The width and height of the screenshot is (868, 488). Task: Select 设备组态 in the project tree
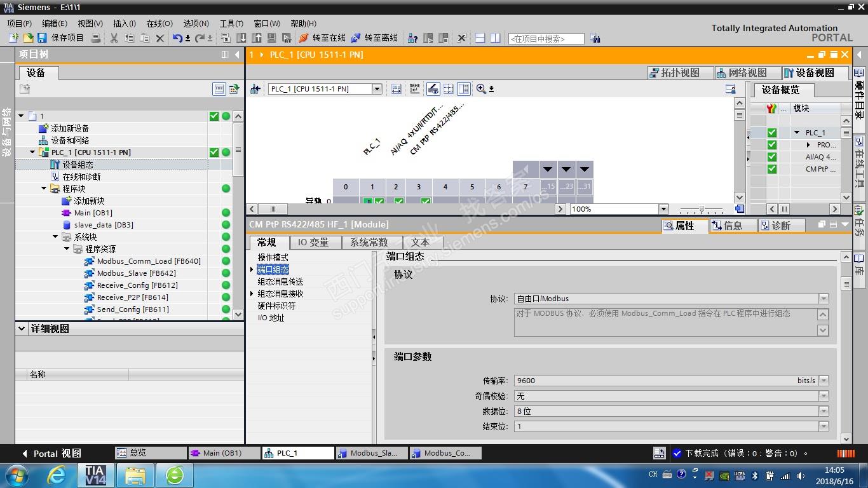[78, 165]
